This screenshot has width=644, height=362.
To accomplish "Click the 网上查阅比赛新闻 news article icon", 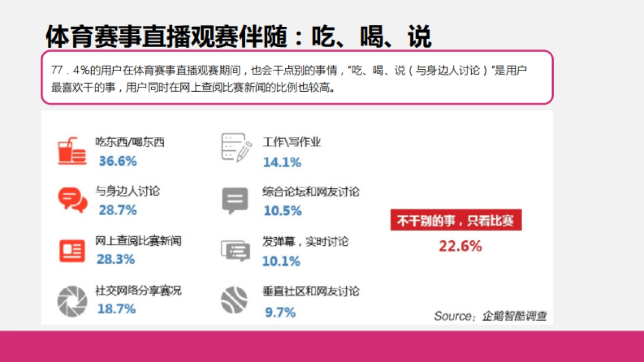I will click(x=70, y=248).
